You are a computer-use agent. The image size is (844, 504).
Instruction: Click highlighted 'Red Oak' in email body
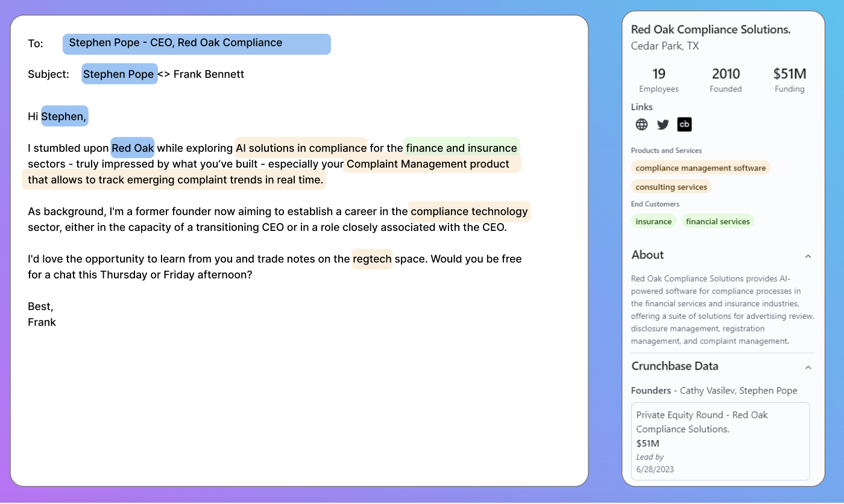pyautogui.click(x=133, y=148)
